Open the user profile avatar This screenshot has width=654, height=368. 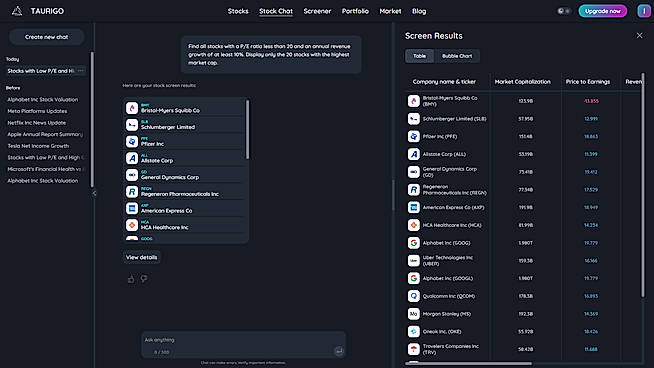click(x=644, y=11)
